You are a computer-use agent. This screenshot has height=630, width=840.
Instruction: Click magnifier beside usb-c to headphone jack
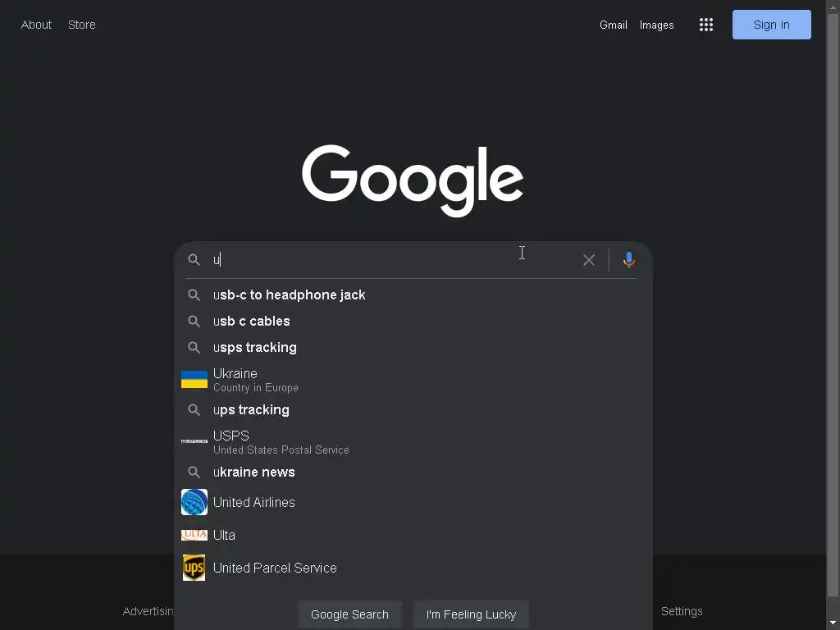[194, 295]
